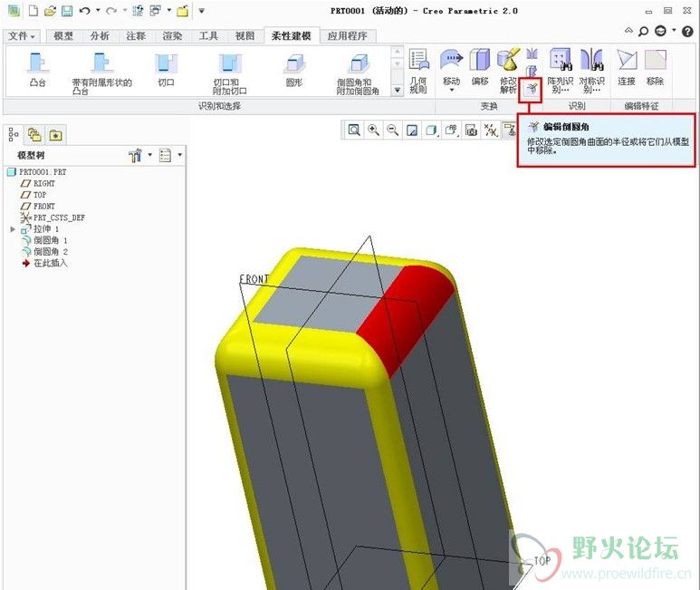
Task: Open the undo history dropdown arrow
Action: click(98, 10)
